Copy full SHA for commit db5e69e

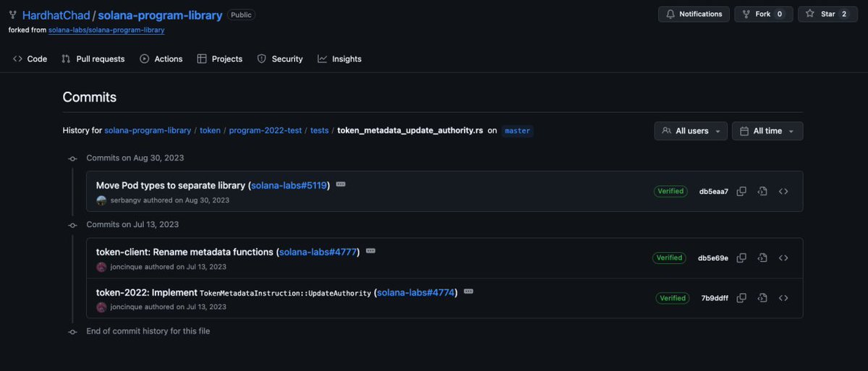(x=741, y=258)
